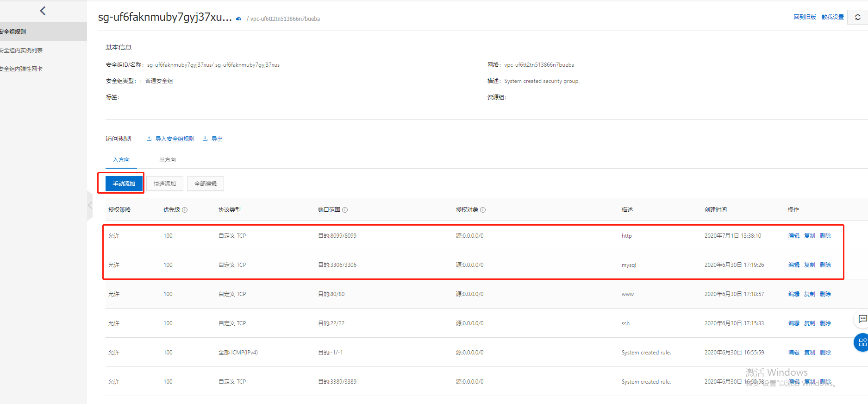Edit the mysql 3306 rule
The image size is (868, 404).
tap(794, 265)
